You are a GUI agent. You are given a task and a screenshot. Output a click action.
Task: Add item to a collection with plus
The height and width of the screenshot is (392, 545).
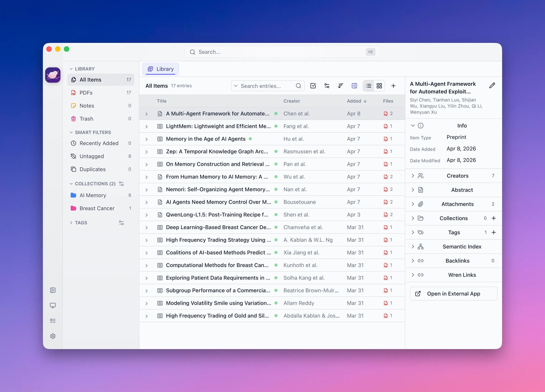point(494,218)
